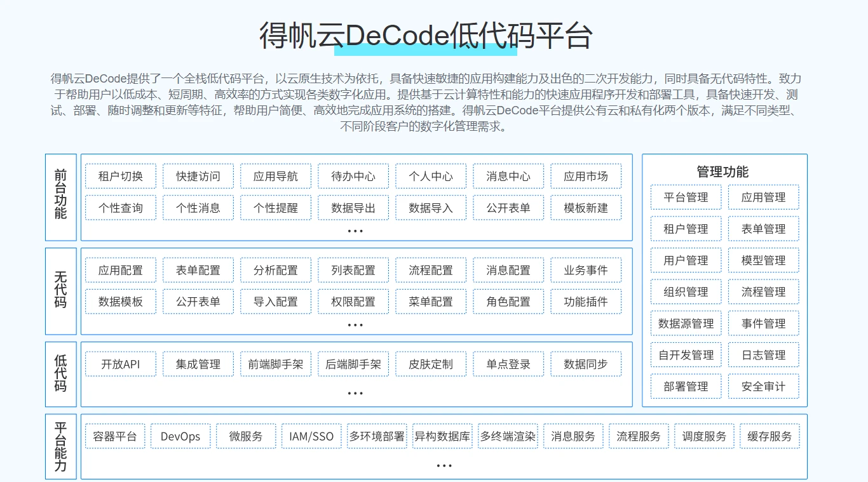Select the 表单配置 box
This screenshot has width=868, height=482.
point(198,271)
